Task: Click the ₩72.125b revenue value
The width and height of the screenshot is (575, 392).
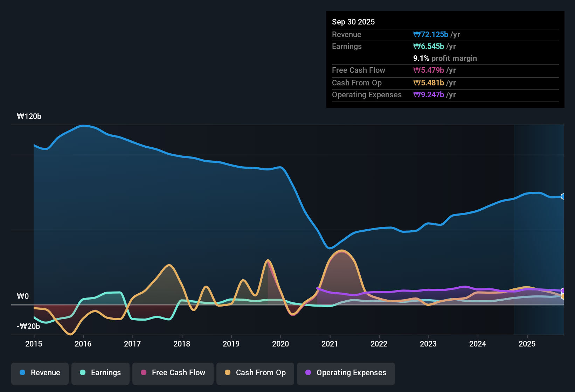Action: pos(431,34)
